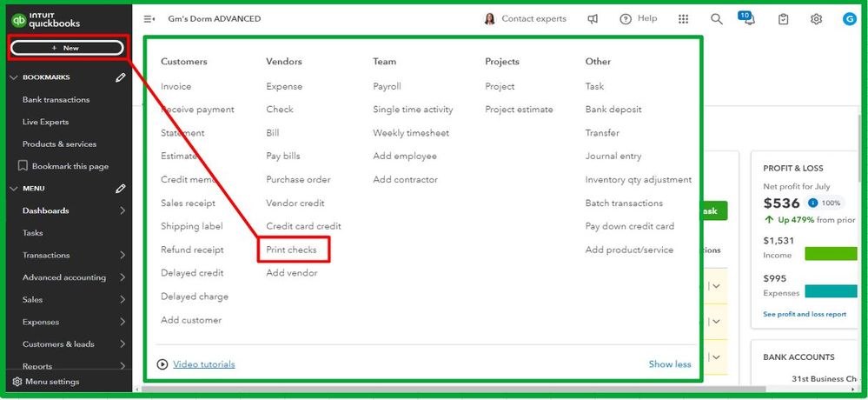The height and width of the screenshot is (400, 868).
Task: Open the apps grid icon
Action: [x=683, y=19]
